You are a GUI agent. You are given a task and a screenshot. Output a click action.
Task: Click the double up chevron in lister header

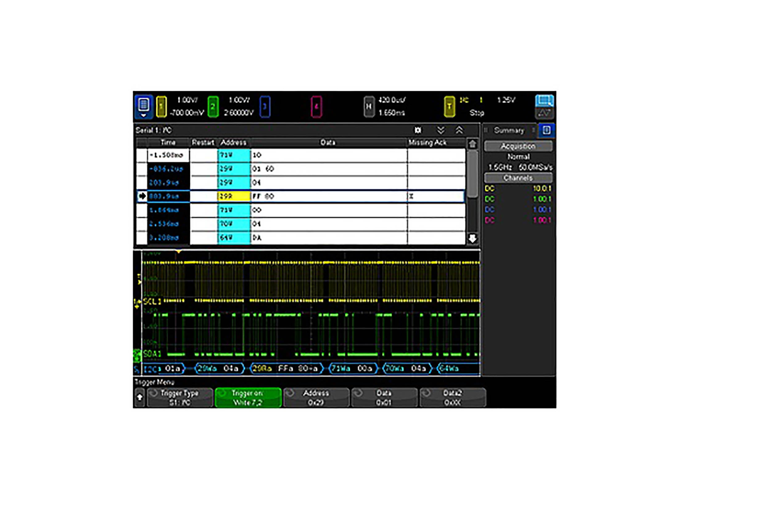point(459,130)
